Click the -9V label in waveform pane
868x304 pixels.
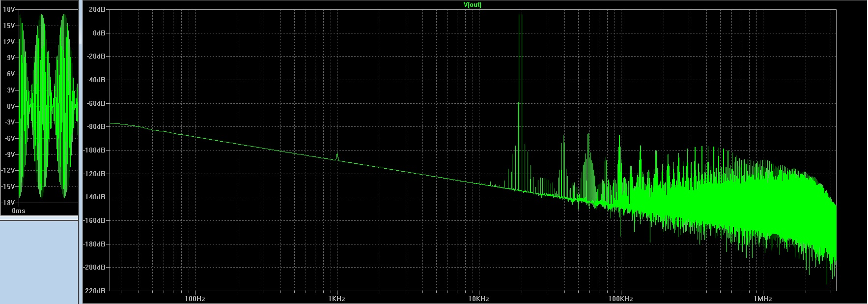pos(9,154)
